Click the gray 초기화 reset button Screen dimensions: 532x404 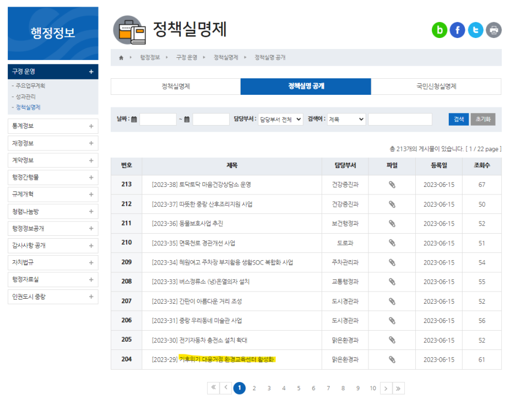[483, 119]
